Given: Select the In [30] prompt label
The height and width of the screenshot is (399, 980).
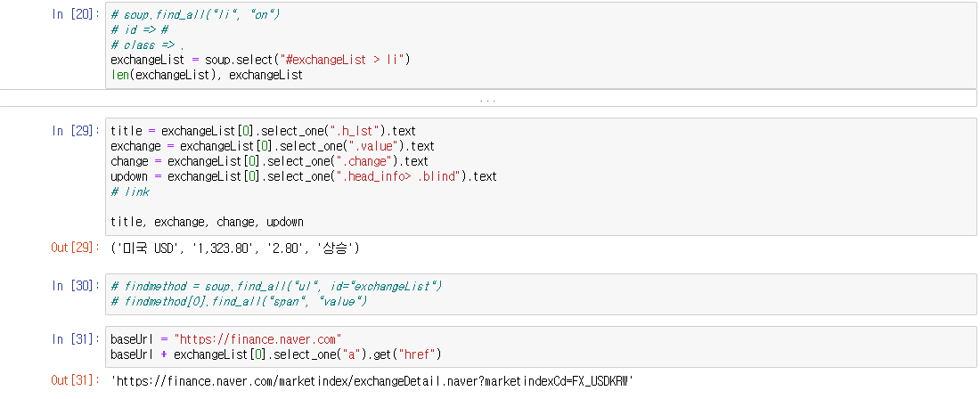Looking at the screenshot, I should click(76, 286).
